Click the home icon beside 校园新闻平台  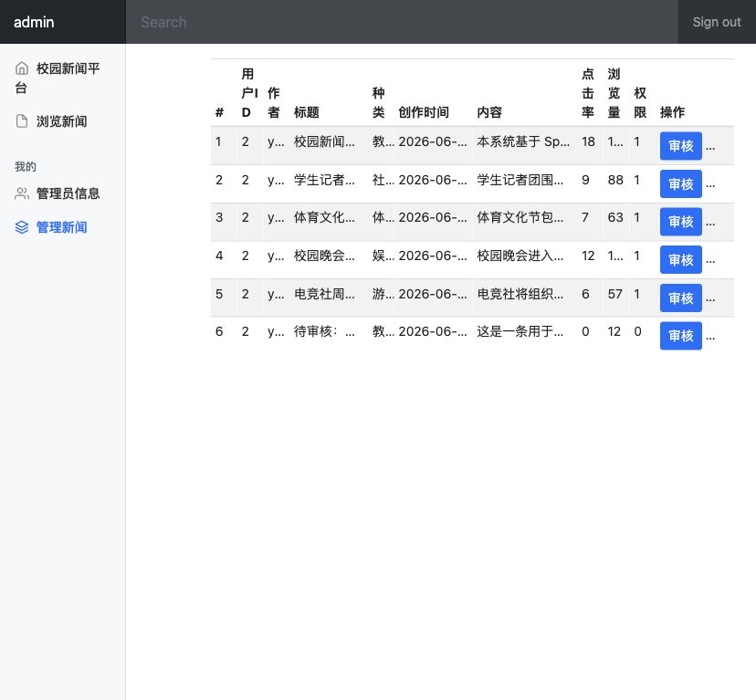pos(22,68)
